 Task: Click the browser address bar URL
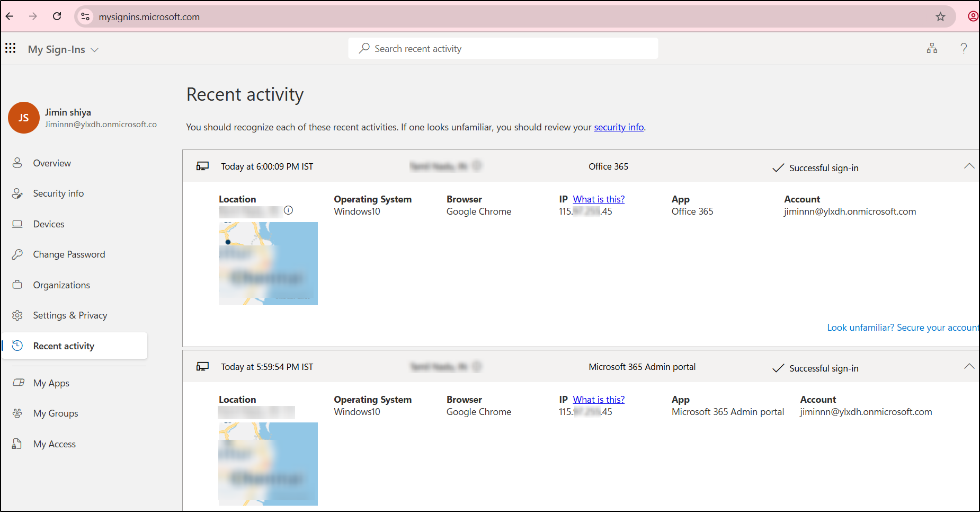pyautogui.click(x=149, y=17)
